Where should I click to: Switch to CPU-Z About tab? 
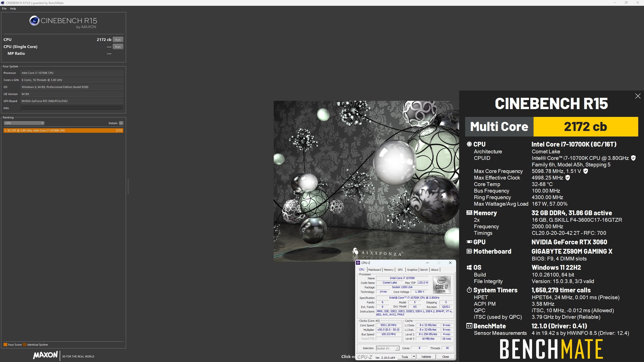[435, 270]
